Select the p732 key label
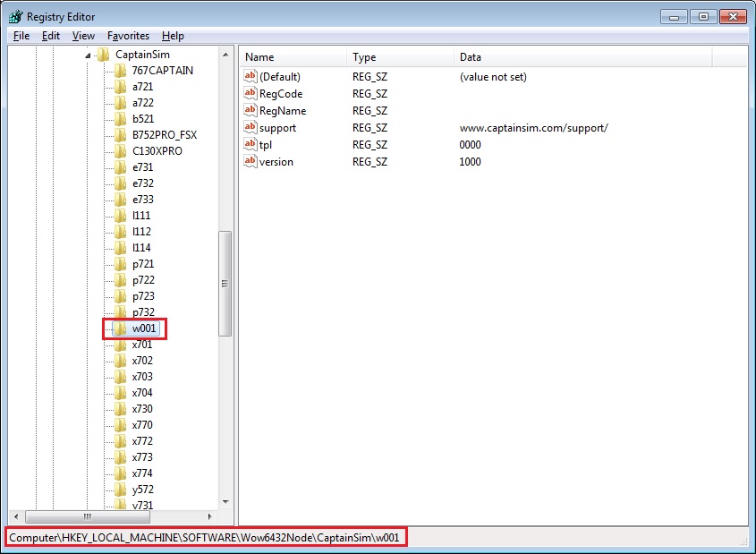756x554 pixels. point(143,312)
